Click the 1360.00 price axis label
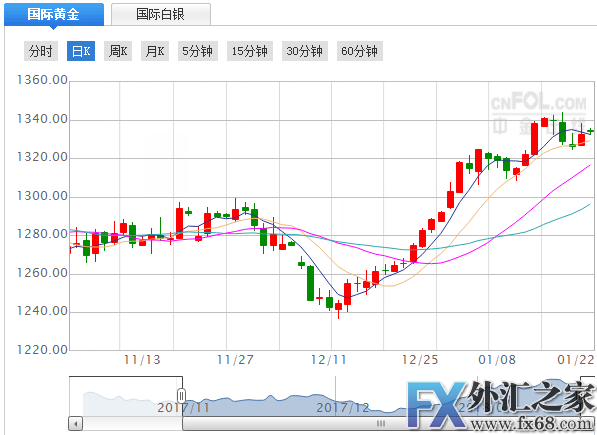The height and width of the screenshot is (435, 597). 42,80
